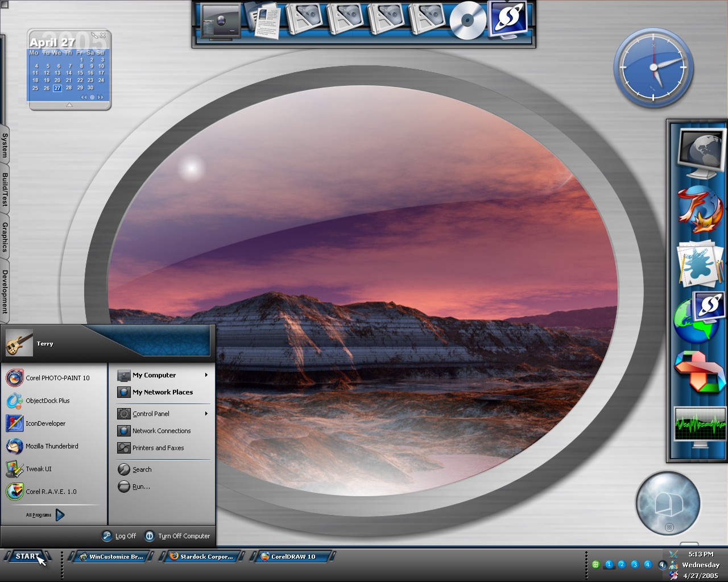Select the System side tab
This screenshot has height=582, width=728.
pos(5,145)
